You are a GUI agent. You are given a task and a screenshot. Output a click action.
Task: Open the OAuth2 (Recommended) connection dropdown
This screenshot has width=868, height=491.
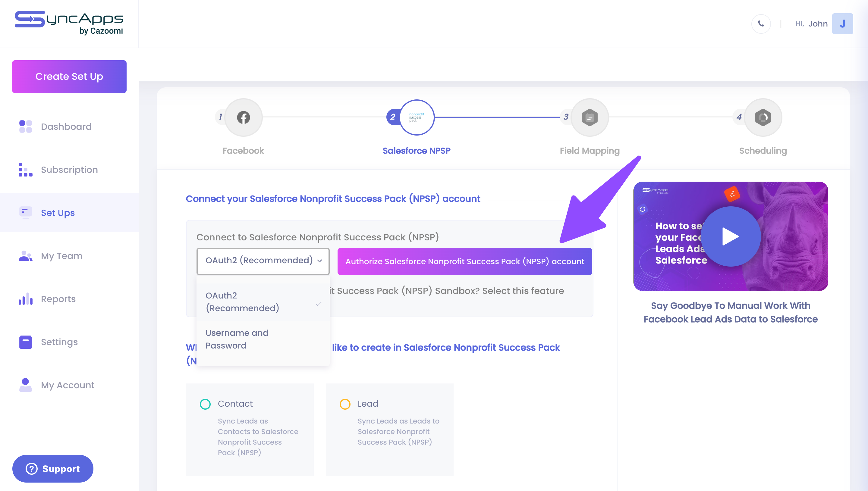click(263, 261)
